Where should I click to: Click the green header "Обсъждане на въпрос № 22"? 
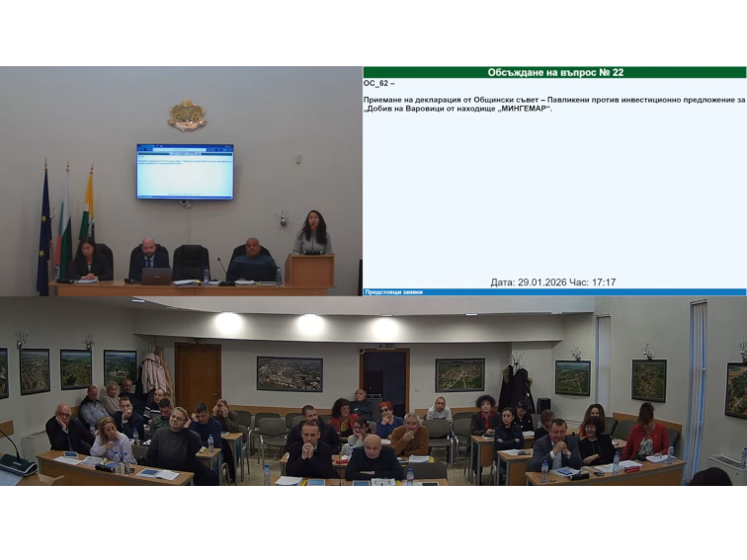[554, 72]
